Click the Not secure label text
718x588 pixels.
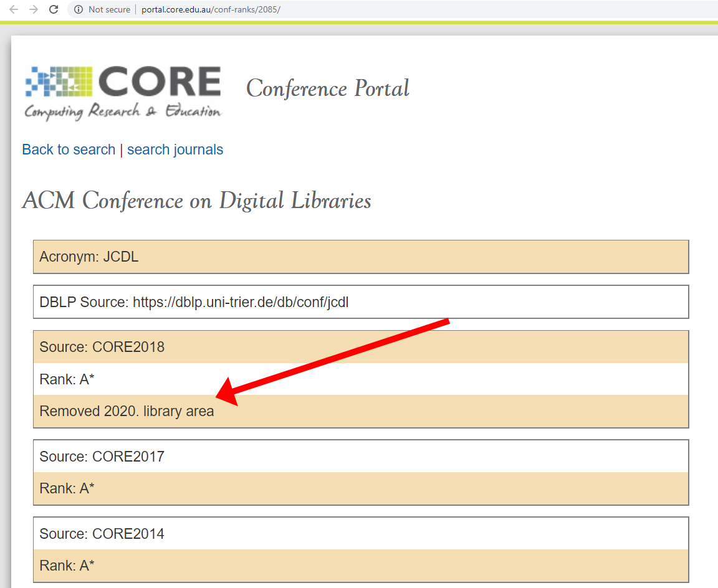[110, 9]
